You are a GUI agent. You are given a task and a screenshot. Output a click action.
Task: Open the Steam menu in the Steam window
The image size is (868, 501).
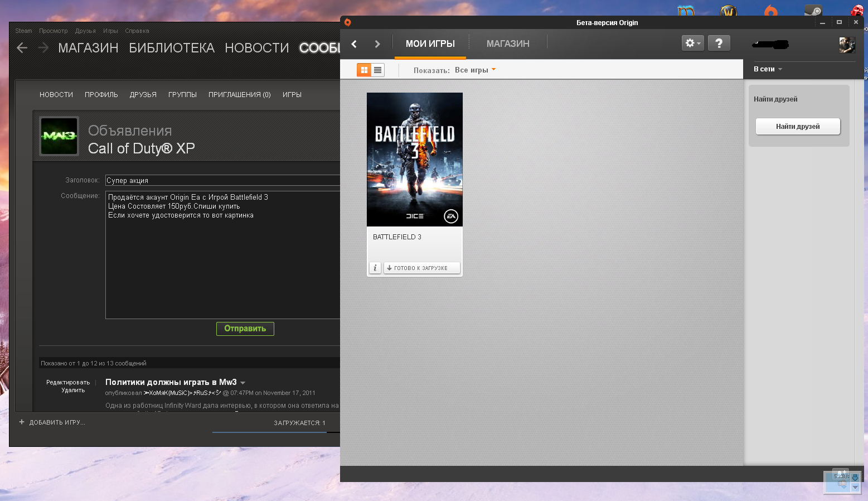[x=23, y=31]
